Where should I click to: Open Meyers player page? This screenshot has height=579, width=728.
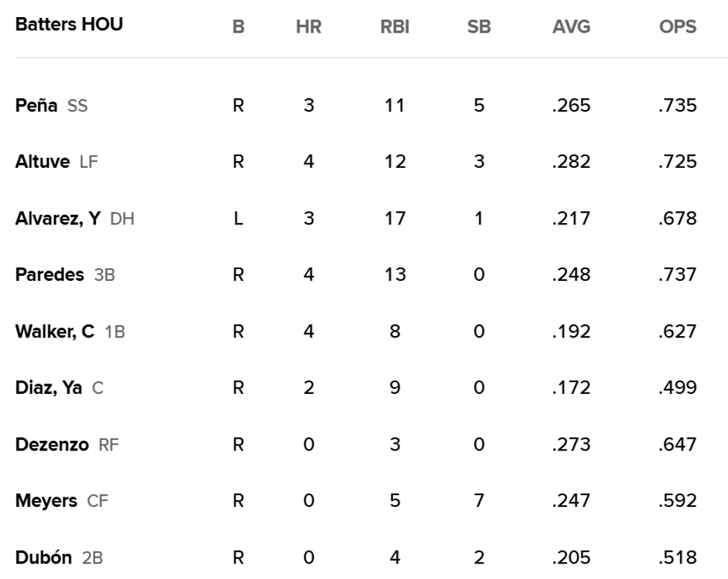[45, 501]
